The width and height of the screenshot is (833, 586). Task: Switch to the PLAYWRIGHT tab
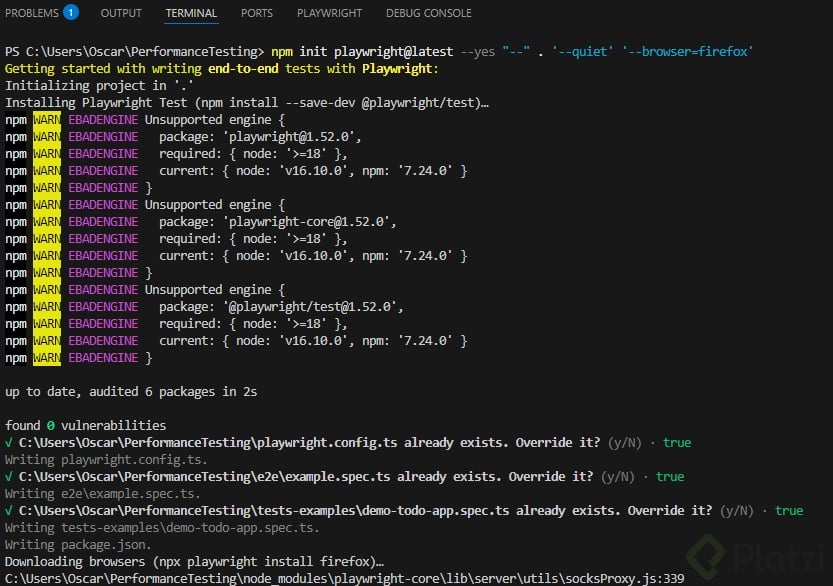pyautogui.click(x=329, y=13)
